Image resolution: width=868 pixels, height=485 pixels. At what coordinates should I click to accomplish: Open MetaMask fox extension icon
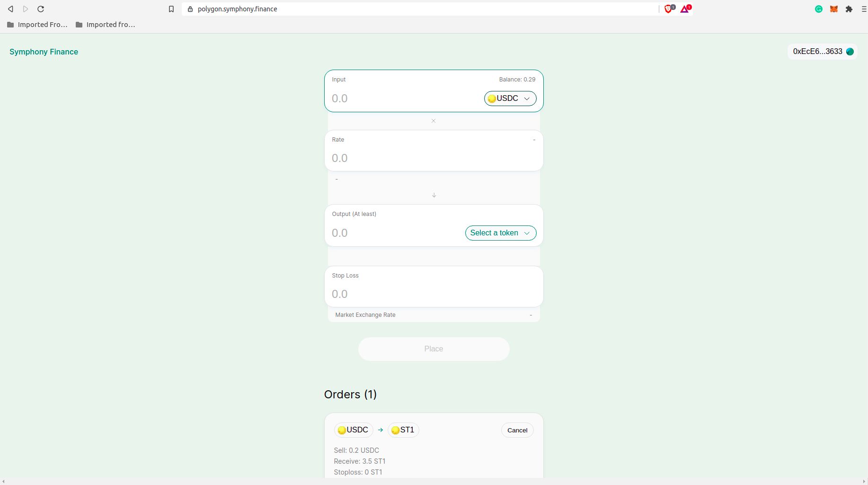coord(834,9)
